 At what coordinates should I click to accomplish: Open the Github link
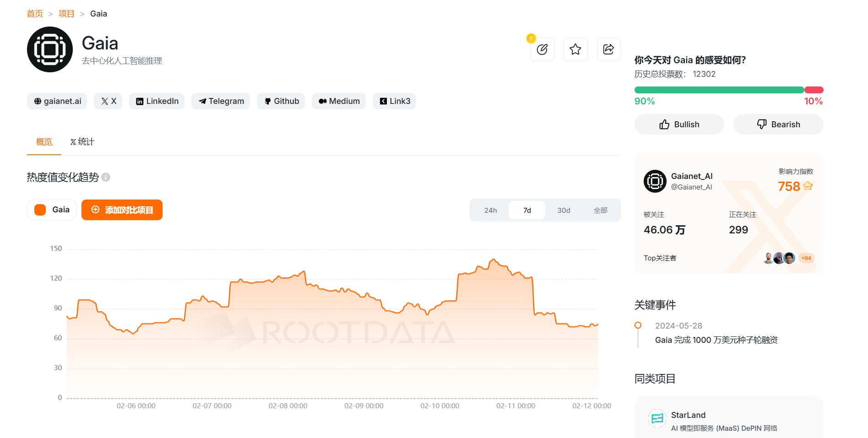coord(281,101)
